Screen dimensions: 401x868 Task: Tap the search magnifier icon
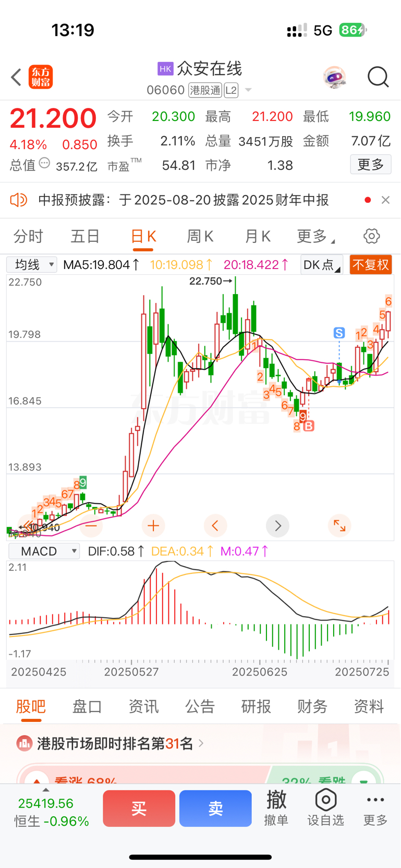tap(378, 77)
